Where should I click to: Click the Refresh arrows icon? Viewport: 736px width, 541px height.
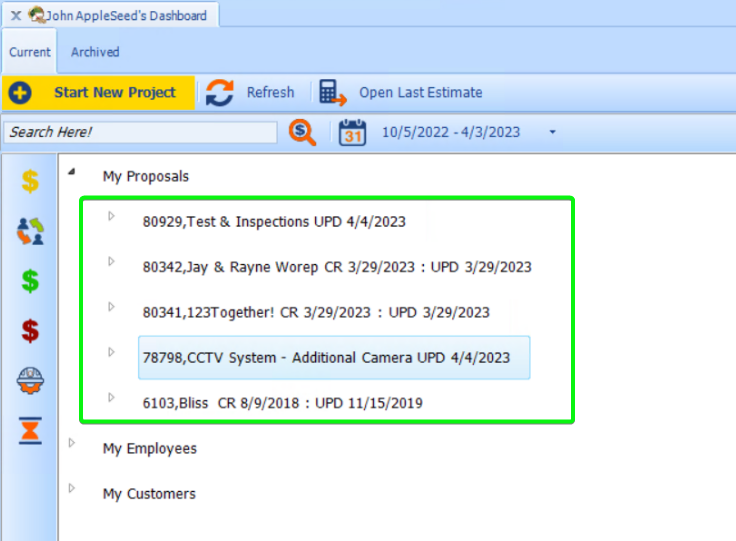219,92
